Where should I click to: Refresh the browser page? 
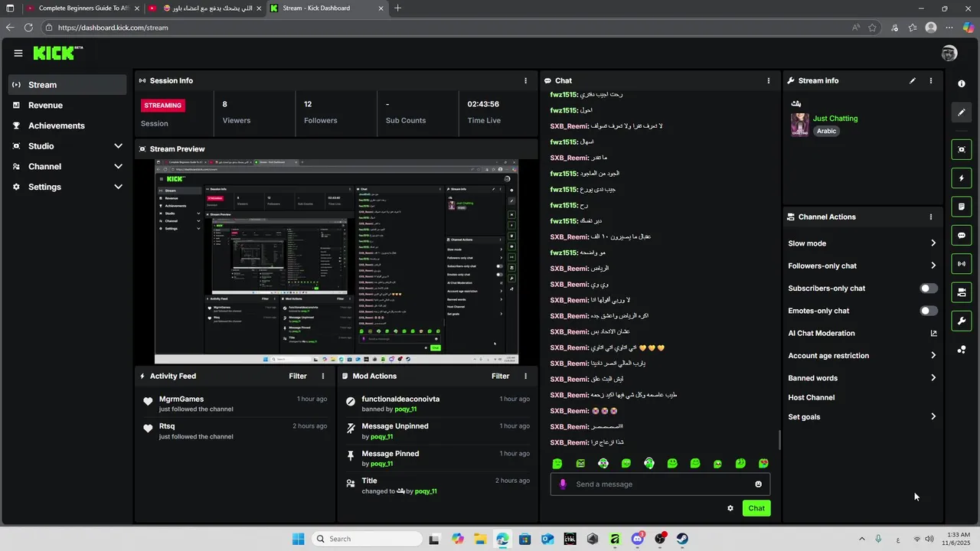[x=28, y=28]
